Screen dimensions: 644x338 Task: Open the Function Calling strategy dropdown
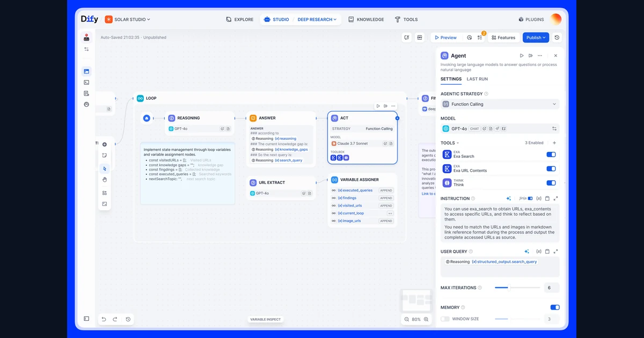click(500, 104)
